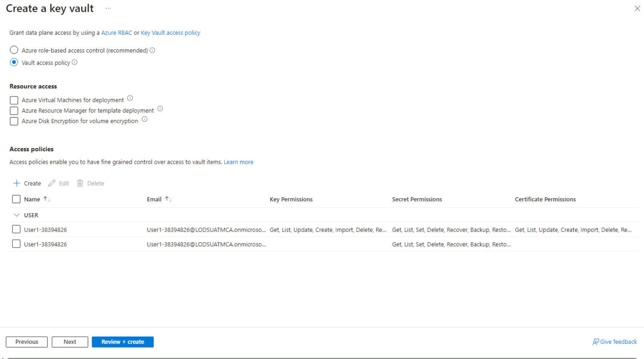Open the Learn more link about access policies
The height and width of the screenshot is (359, 644).
pyautogui.click(x=238, y=162)
